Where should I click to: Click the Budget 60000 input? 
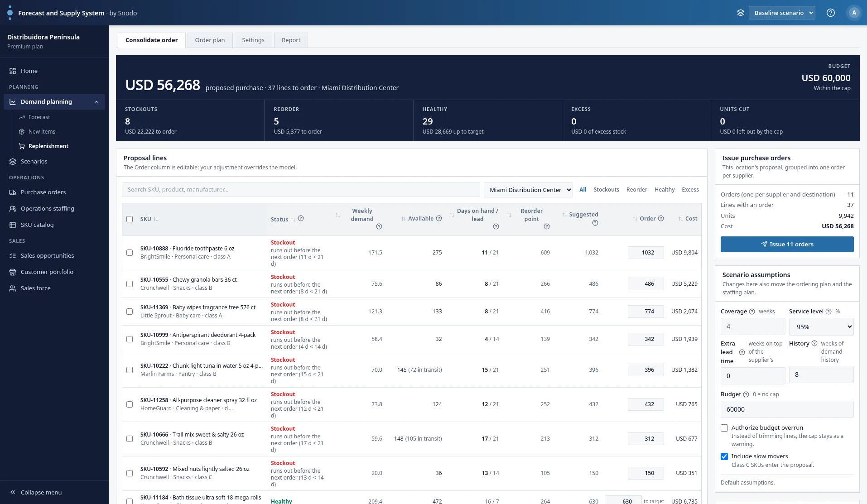(787, 410)
